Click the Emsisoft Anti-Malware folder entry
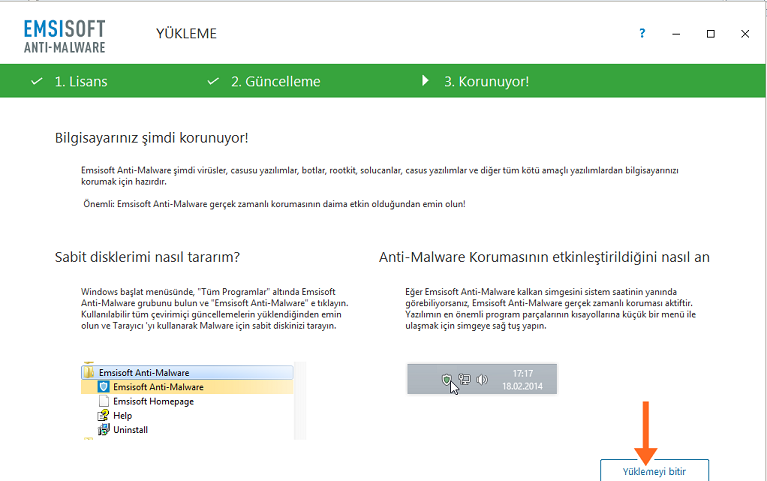This screenshot has width=767, height=481. pyautogui.click(x=187, y=372)
